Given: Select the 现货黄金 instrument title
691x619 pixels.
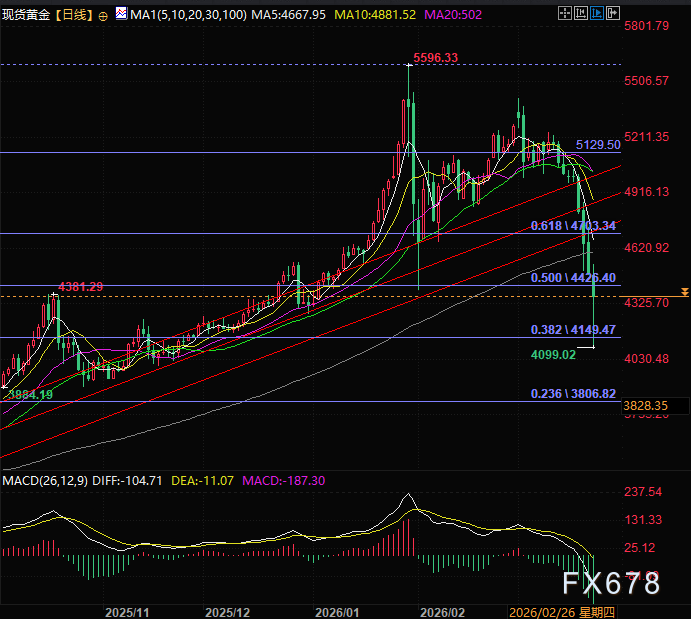Looking at the screenshot, I should pos(26,15).
